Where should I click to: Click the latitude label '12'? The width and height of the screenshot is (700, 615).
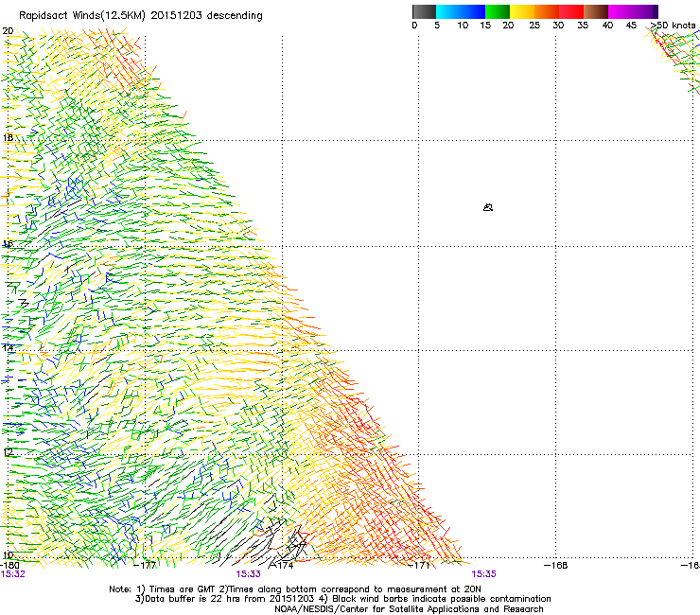point(8,452)
